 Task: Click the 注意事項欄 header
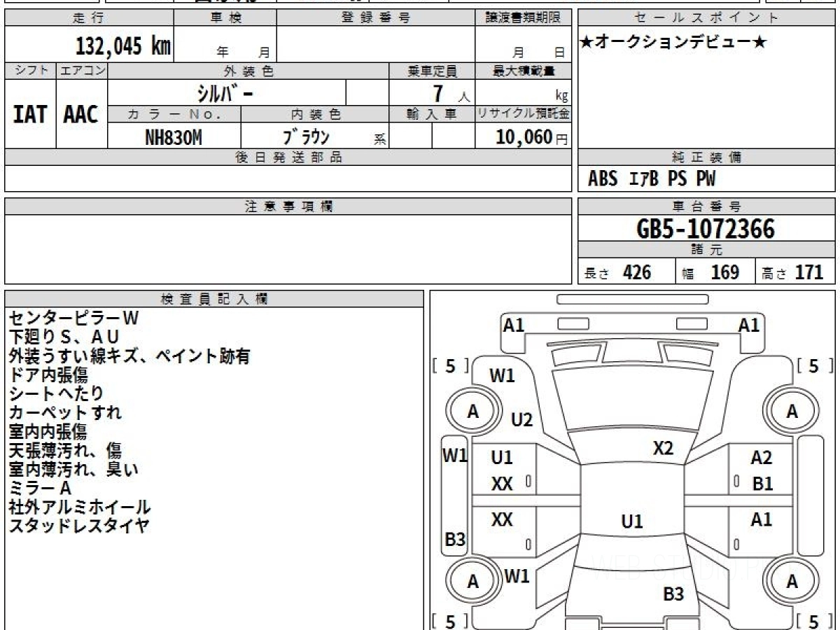288,206
